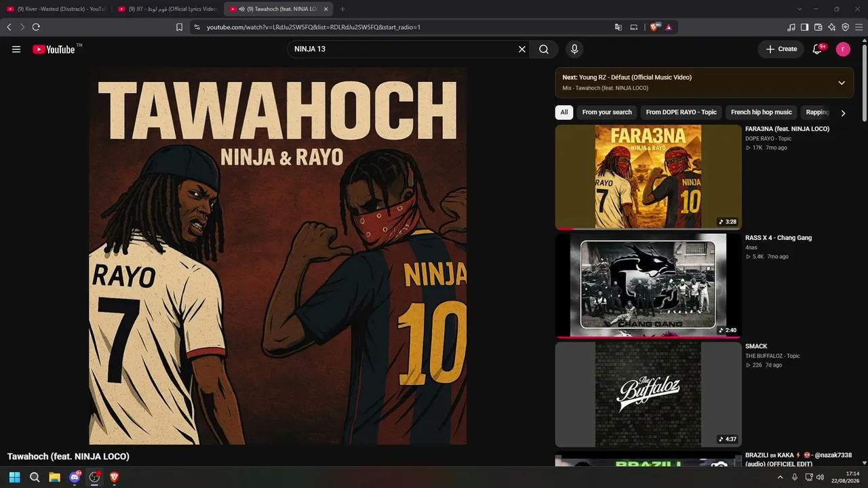Open the Brave Wallet icon
868x488 pixels.
tap(818, 27)
